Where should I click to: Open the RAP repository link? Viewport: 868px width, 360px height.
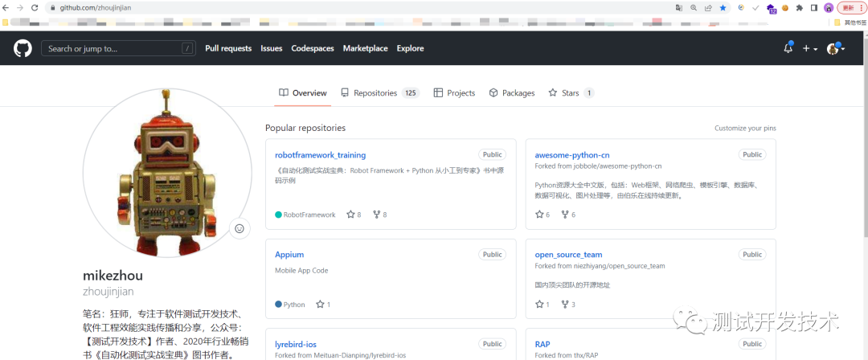[x=542, y=345]
